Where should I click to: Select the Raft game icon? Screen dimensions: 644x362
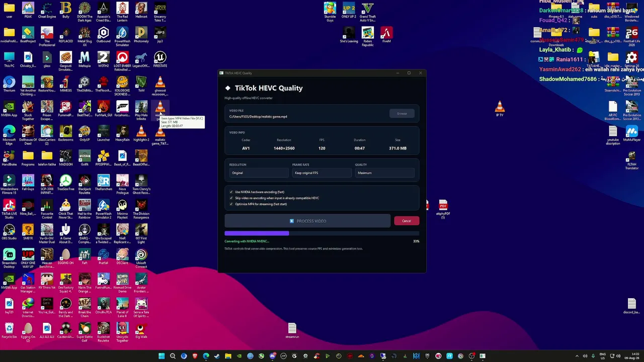click(85, 257)
